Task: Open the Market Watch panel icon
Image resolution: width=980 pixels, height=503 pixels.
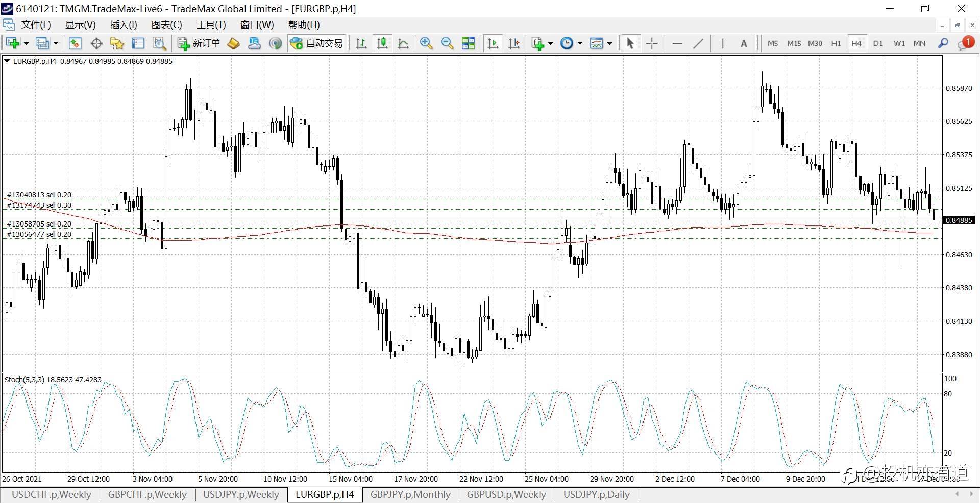Action: click(75, 43)
